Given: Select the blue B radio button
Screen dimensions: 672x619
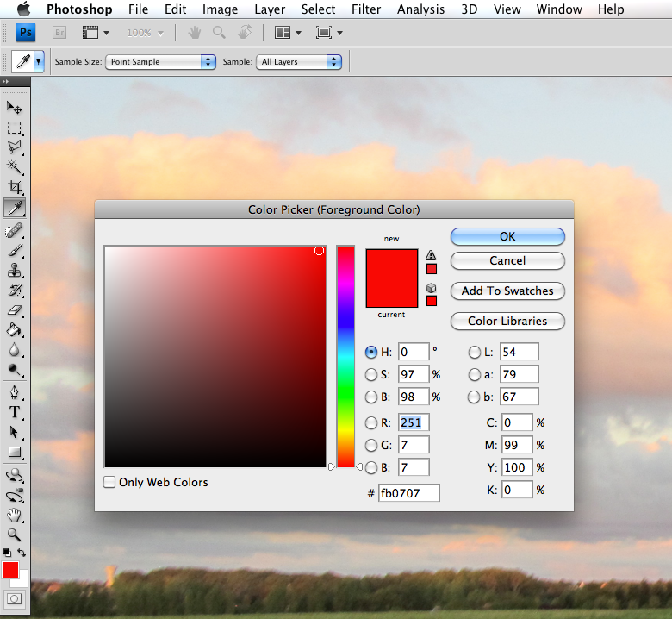Looking at the screenshot, I should coord(371,467).
